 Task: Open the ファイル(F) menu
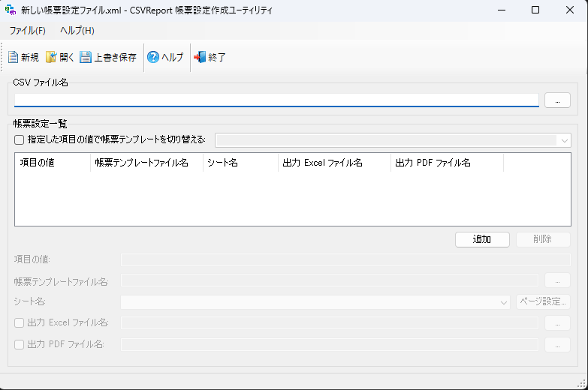[x=27, y=30]
